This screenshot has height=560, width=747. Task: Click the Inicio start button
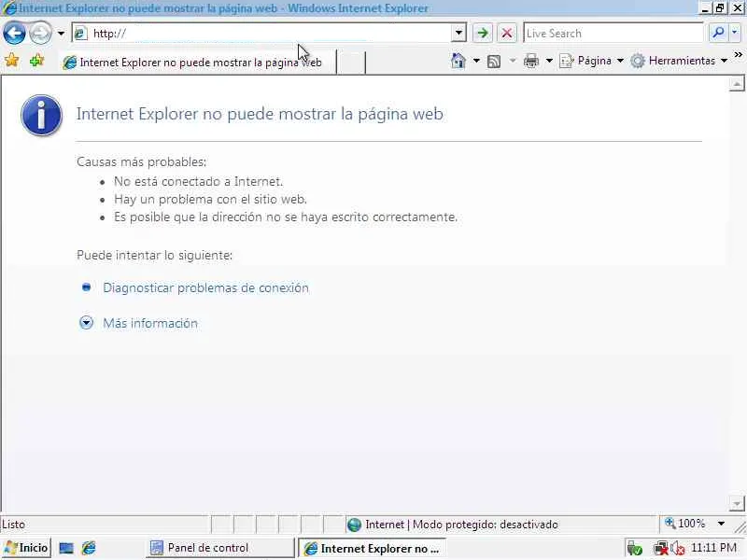pyautogui.click(x=26, y=548)
